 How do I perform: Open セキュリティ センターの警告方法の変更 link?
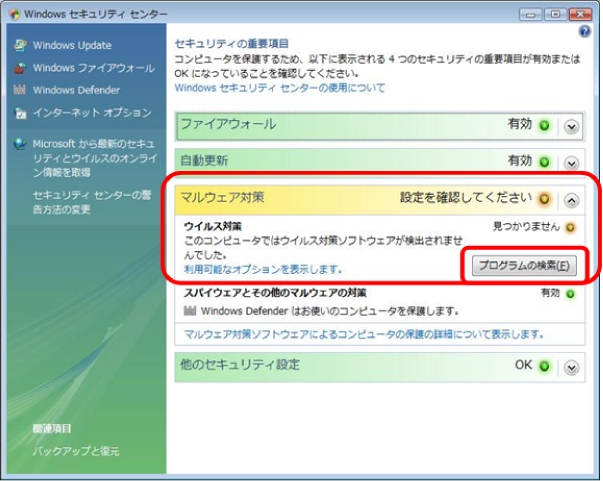click(x=89, y=201)
